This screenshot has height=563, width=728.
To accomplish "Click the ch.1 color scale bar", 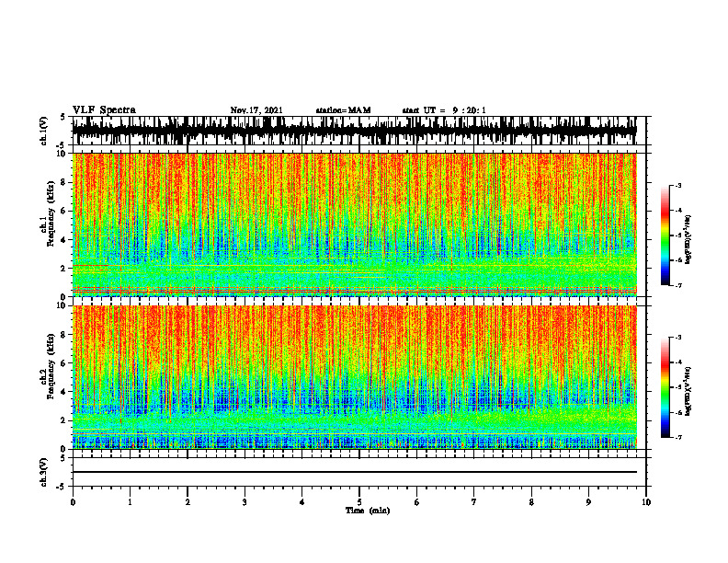I will click(x=665, y=236).
